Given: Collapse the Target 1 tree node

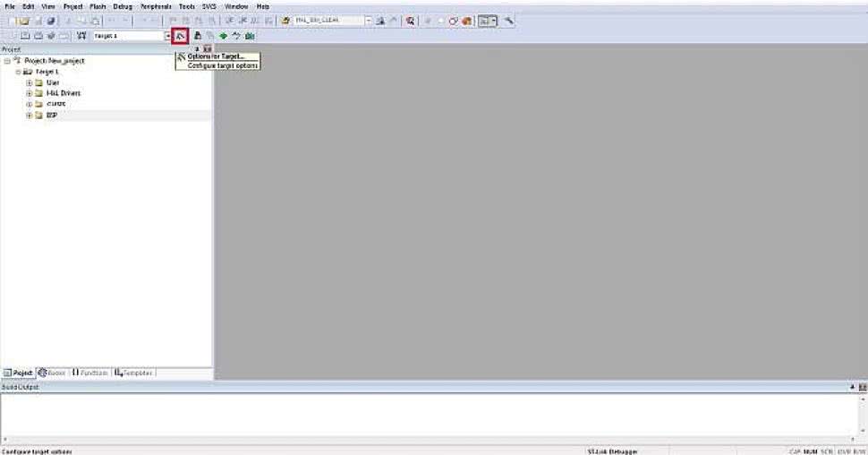Looking at the screenshot, I should tap(18, 71).
